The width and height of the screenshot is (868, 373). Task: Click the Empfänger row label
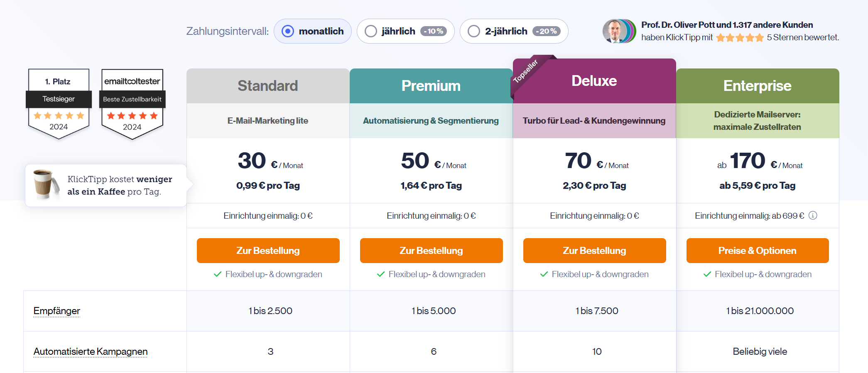(57, 311)
